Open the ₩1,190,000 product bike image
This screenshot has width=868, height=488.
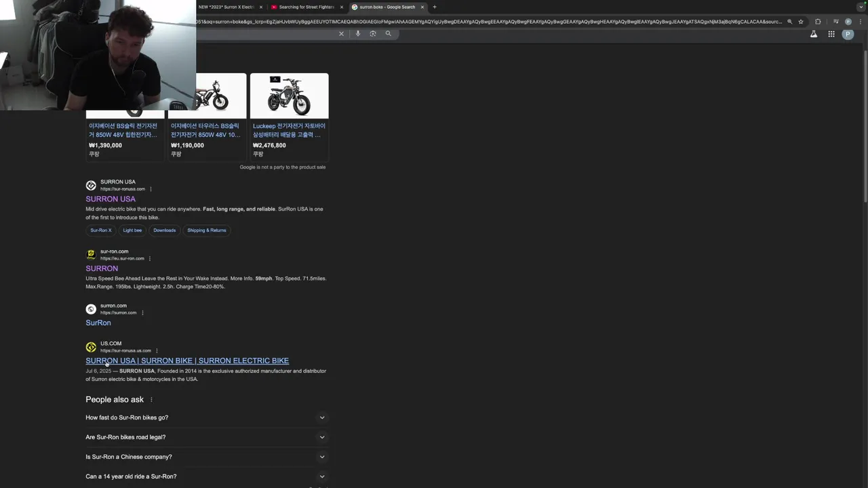tap(221, 96)
